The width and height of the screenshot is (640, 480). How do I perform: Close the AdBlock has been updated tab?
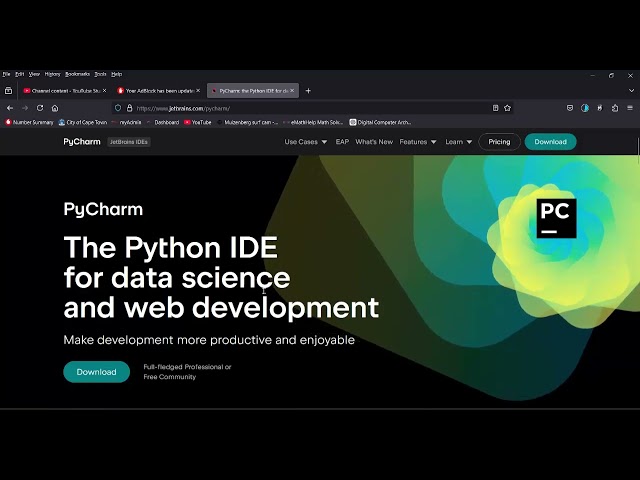point(198,91)
